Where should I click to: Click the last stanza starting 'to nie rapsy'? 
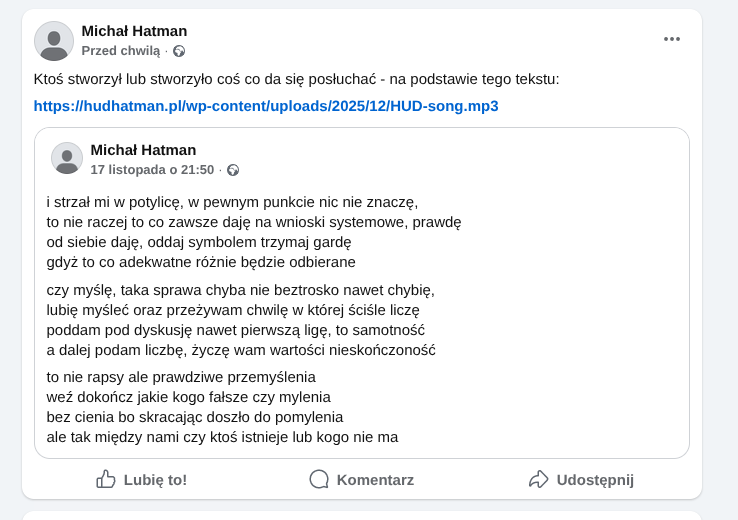click(x=222, y=407)
